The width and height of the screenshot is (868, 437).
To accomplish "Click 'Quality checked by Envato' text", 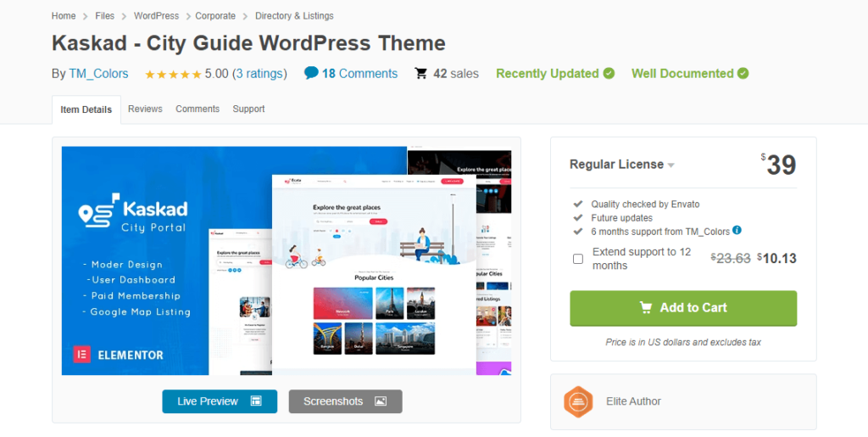I will pos(645,204).
